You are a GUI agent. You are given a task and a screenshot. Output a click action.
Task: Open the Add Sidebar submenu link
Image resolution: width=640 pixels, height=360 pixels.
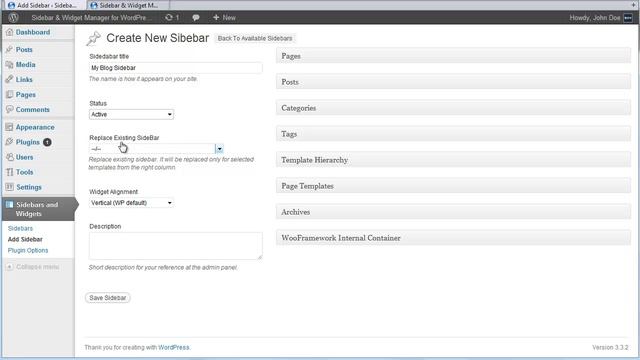click(x=25, y=240)
